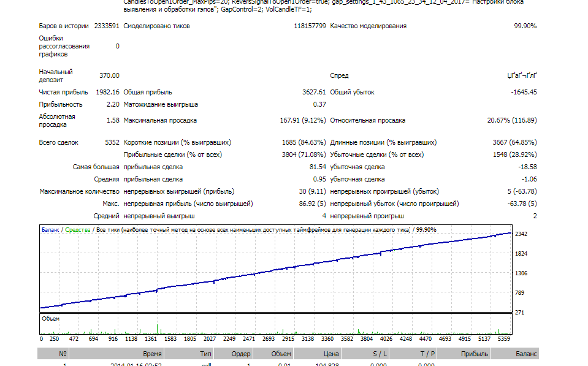Click the 'Абсолютная просадка' value 1.58

click(112, 120)
